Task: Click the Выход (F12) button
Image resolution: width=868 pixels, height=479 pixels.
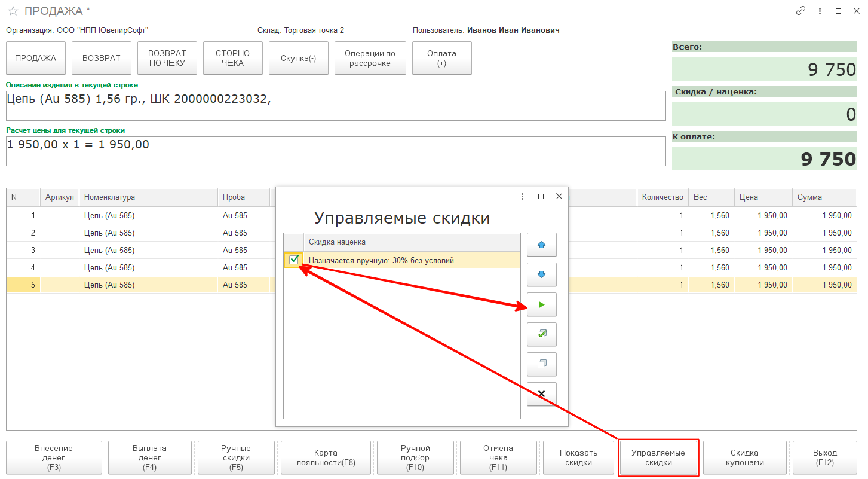Action: [x=825, y=458]
